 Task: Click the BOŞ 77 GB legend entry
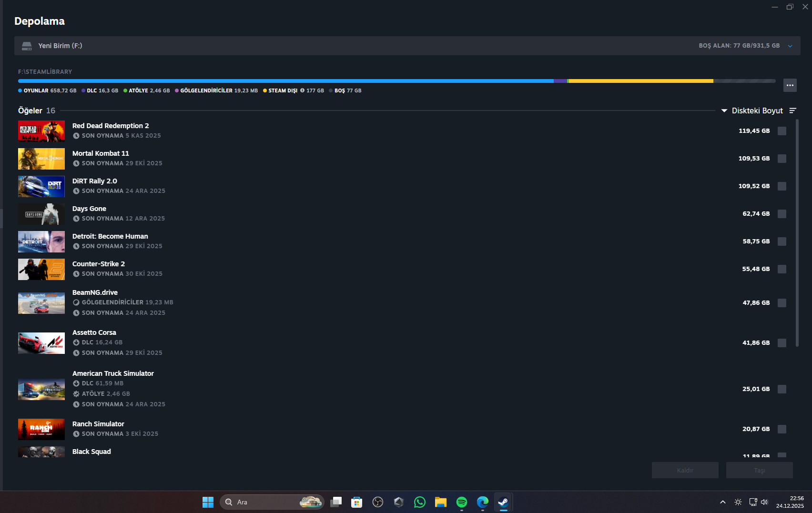[345, 91]
